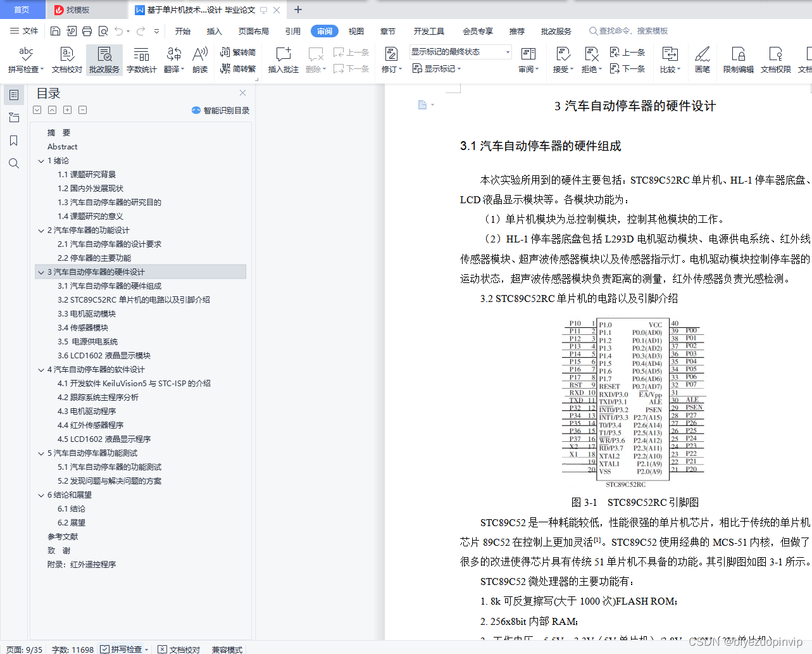Click the save icon in quick access bar
Screen dimensions: 812x654
coord(56,31)
